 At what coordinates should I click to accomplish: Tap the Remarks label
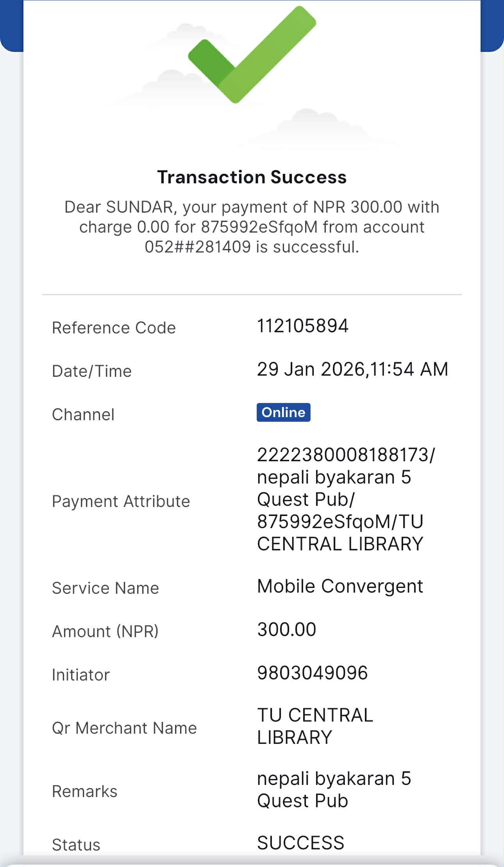pos(84,792)
